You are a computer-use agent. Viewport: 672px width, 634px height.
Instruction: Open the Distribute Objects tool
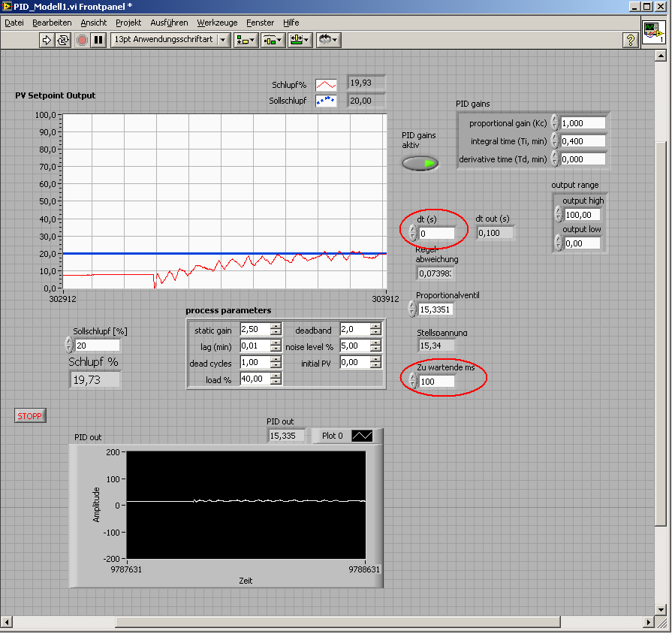point(272,40)
